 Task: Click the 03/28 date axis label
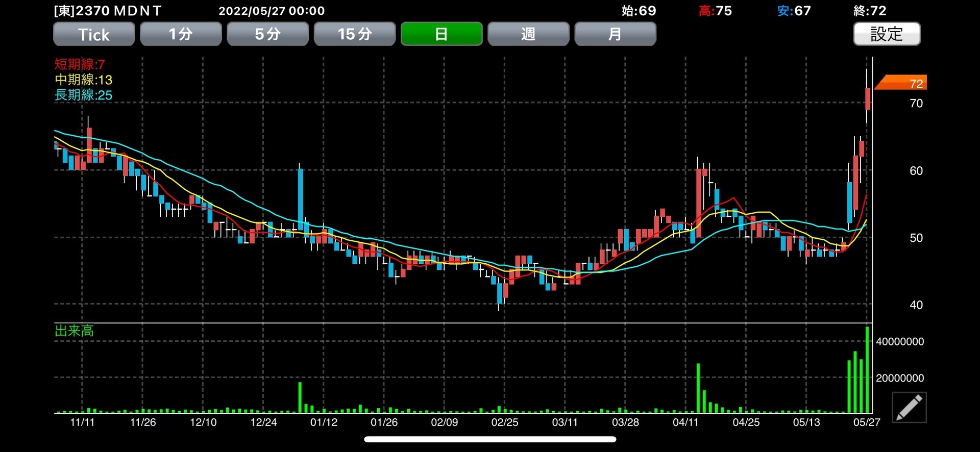click(625, 422)
